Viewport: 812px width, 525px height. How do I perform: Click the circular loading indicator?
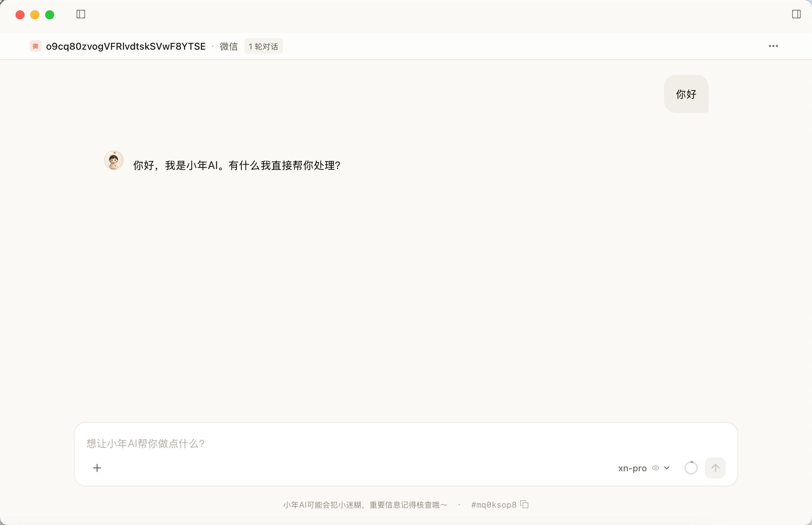click(691, 468)
